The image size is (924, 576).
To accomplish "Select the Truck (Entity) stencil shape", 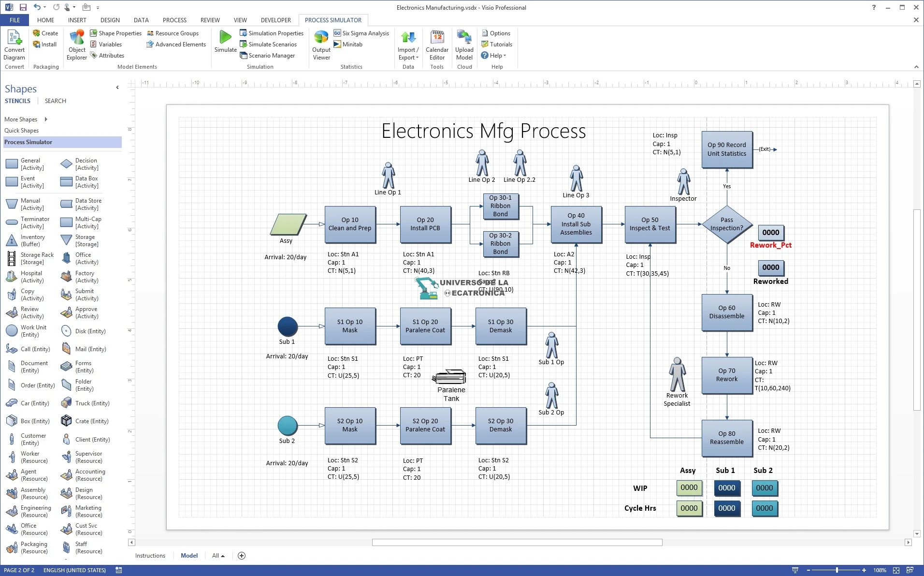I will click(x=85, y=403).
